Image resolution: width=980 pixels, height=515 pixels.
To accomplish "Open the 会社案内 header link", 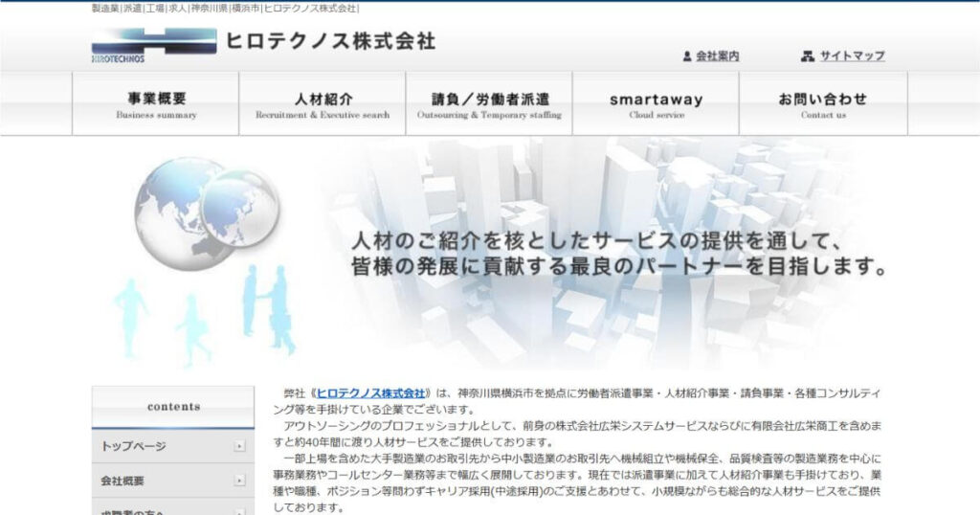I will click(x=718, y=56).
